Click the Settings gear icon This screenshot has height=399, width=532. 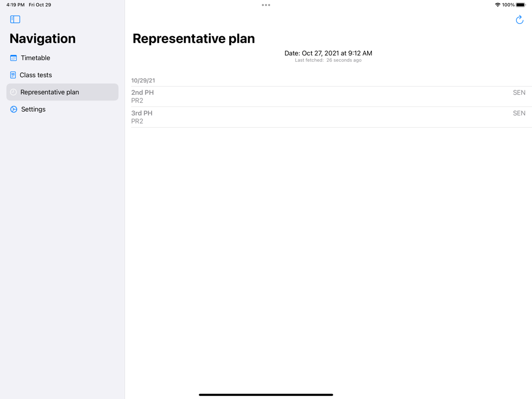[x=14, y=109]
